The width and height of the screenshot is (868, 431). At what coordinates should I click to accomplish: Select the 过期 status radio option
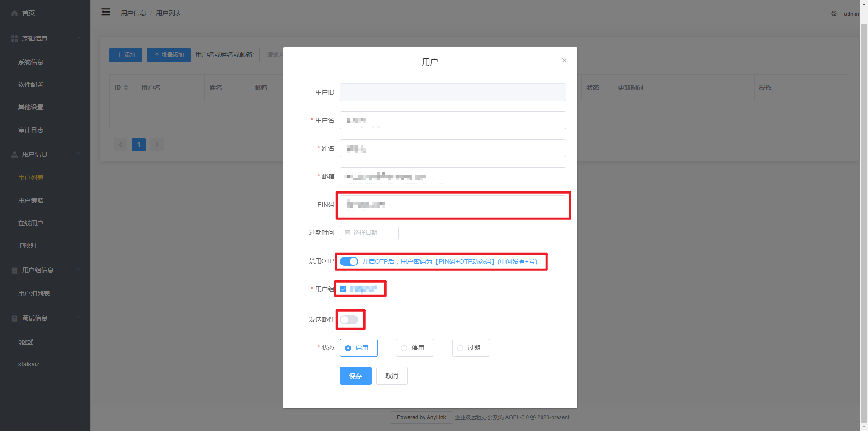click(460, 348)
